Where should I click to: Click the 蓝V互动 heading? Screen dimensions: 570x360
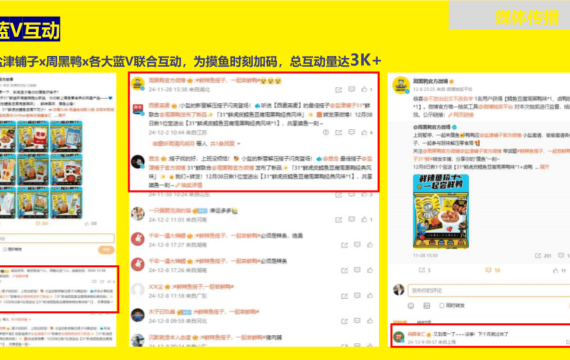[x=29, y=29]
